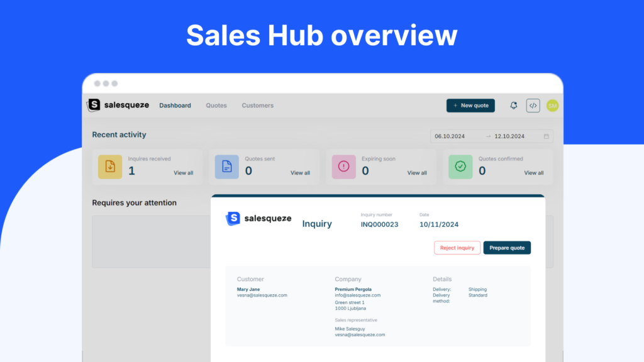View all Quotes sent
Screen dimensions: 644x362
[300, 173]
